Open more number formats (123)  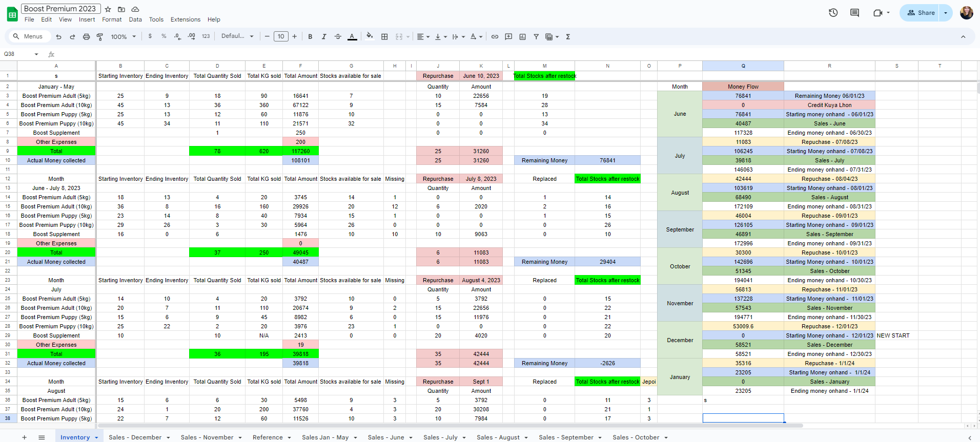206,36
